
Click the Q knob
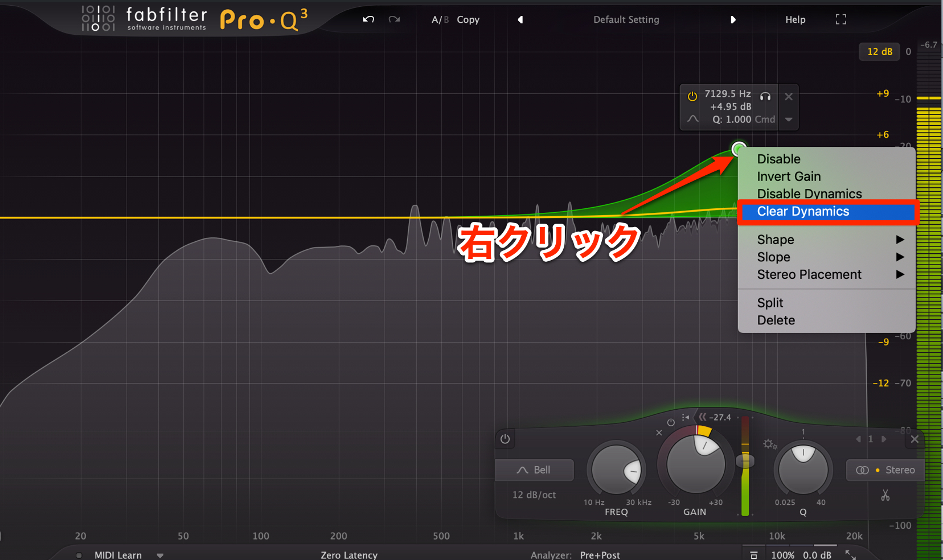coord(803,470)
